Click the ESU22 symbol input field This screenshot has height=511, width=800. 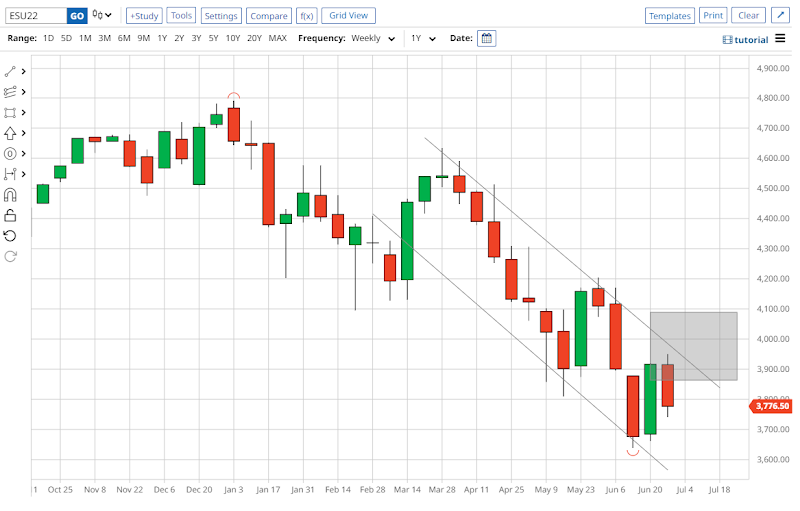(34, 16)
